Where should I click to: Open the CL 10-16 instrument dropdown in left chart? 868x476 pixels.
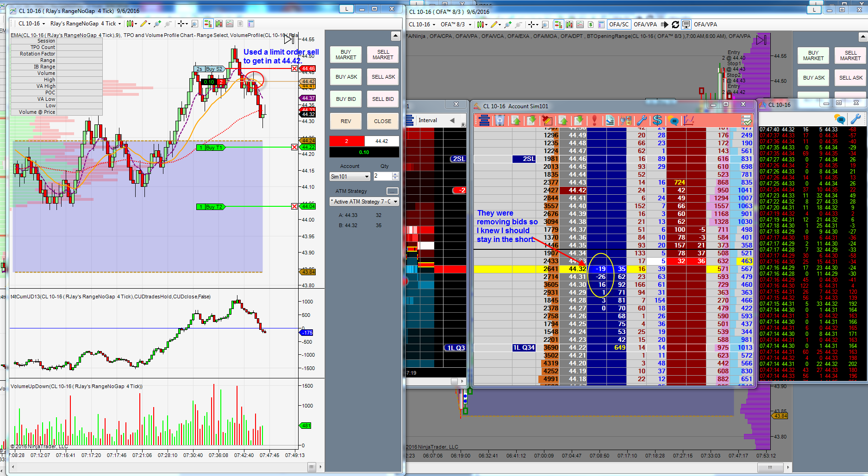point(31,24)
